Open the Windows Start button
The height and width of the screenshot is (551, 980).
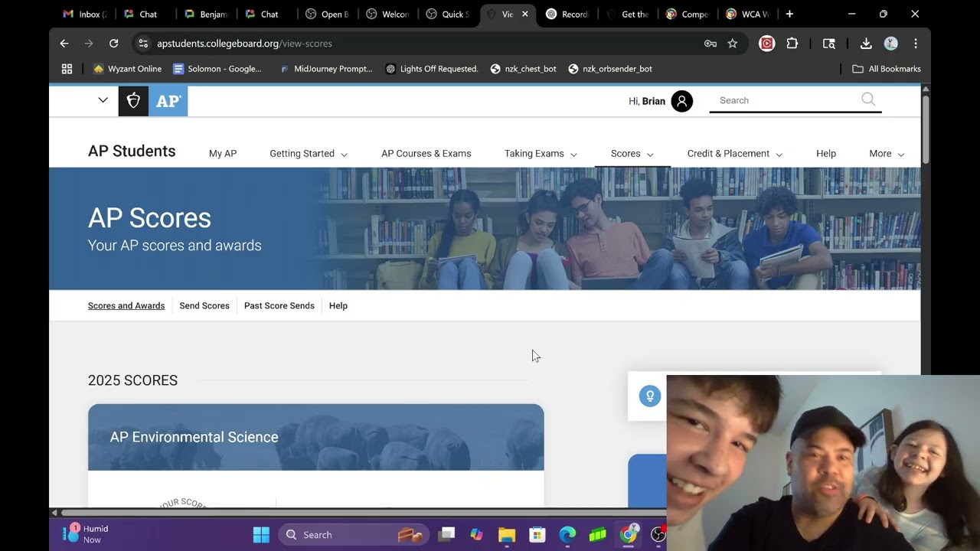coord(261,534)
